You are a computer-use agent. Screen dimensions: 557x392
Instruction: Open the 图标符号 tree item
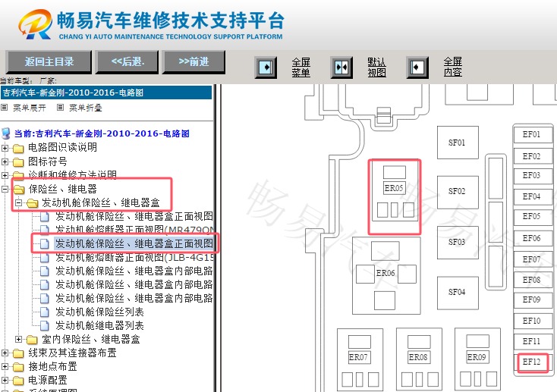[x=48, y=162]
